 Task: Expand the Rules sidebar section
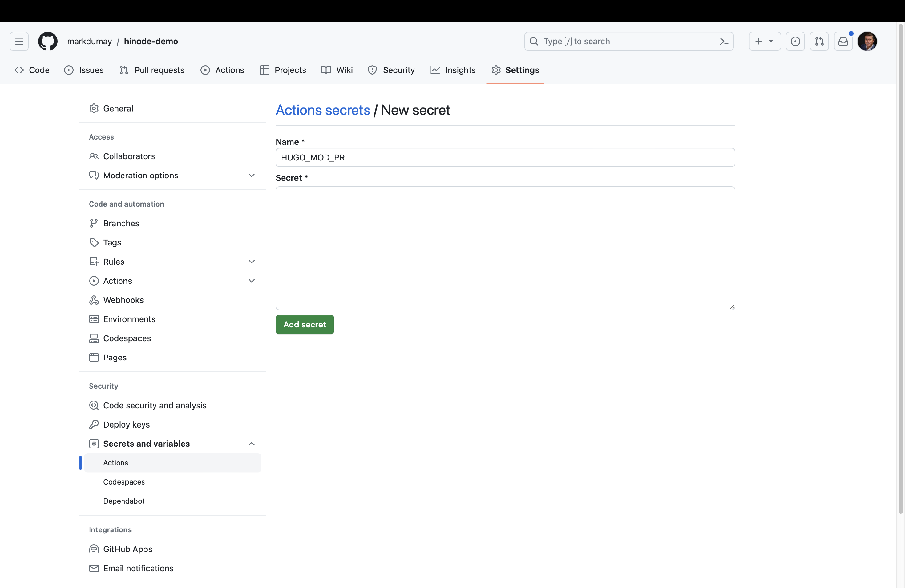pos(251,262)
